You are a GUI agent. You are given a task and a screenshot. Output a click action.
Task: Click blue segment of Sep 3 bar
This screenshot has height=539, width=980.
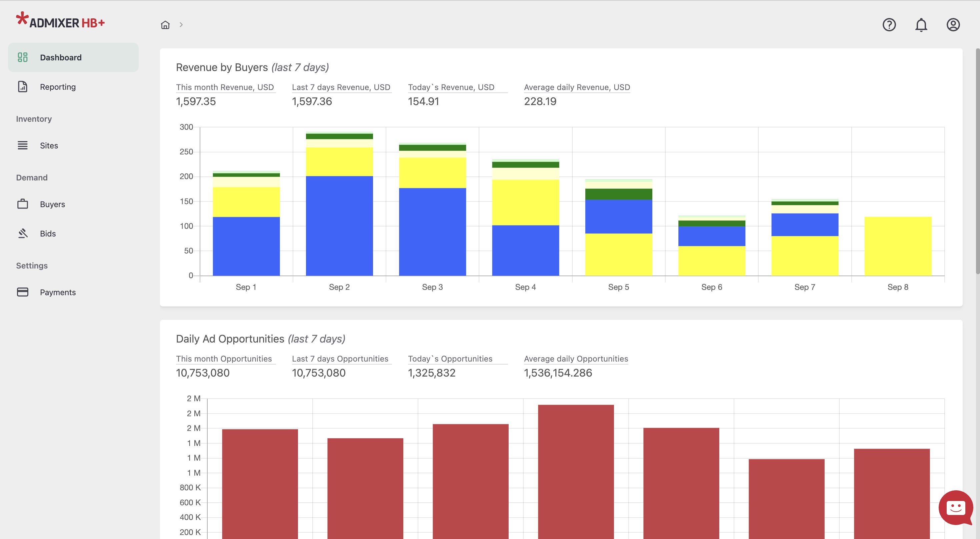click(x=432, y=232)
